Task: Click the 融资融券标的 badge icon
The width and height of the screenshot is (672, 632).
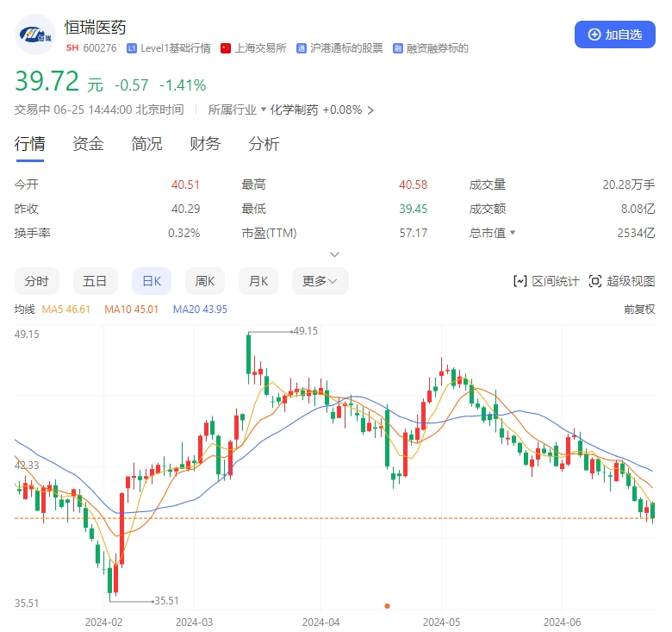Action: pyautogui.click(x=398, y=48)
